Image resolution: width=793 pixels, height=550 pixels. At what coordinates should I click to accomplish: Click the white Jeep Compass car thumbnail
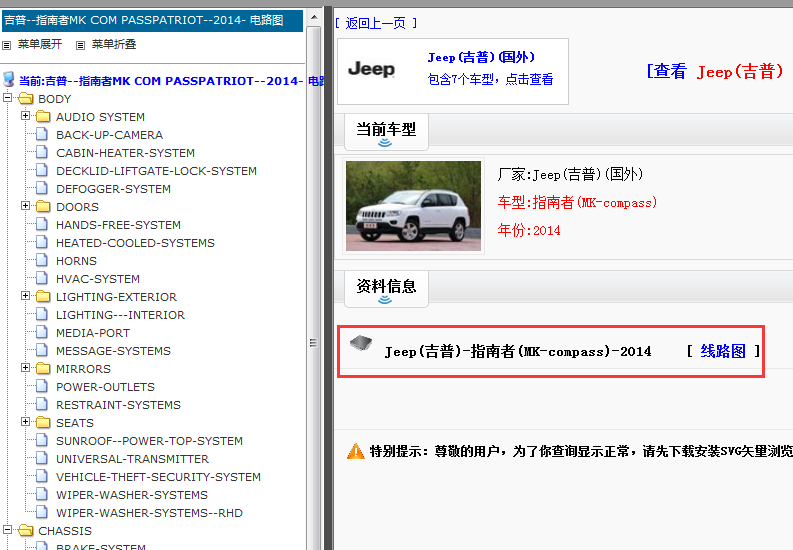(x=413, y=206)
